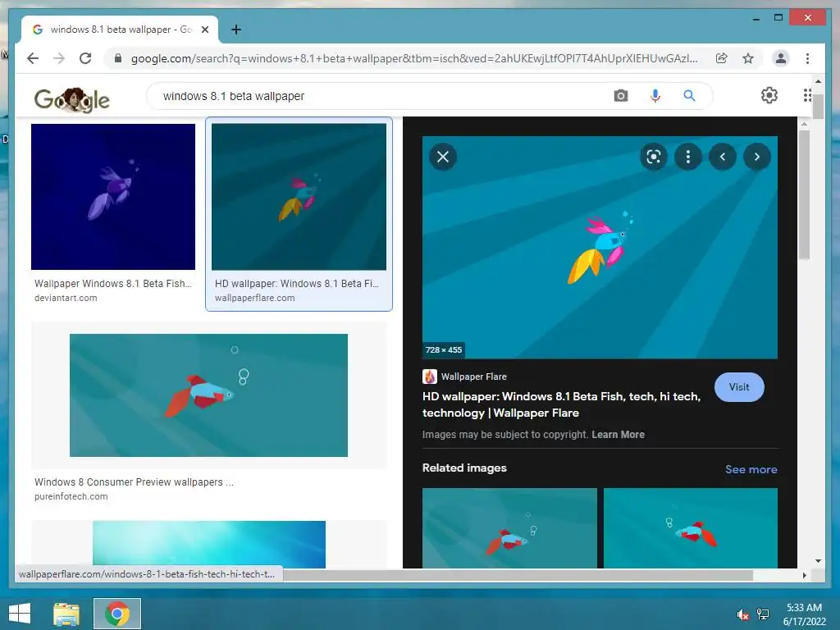The image size is (840, 630).
Task: Go to next image in preview
Action: coord(756,157)
